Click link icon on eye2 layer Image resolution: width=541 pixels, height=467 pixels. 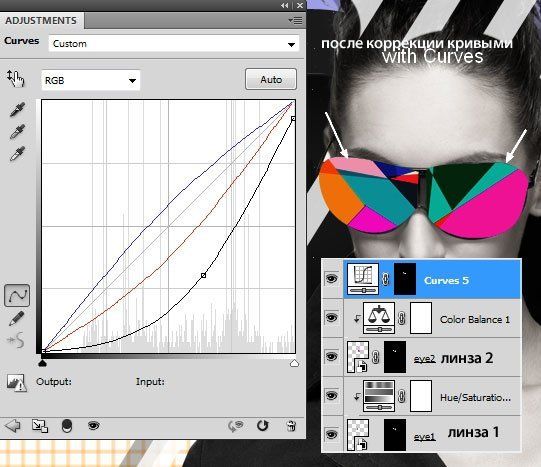[376, 357]
